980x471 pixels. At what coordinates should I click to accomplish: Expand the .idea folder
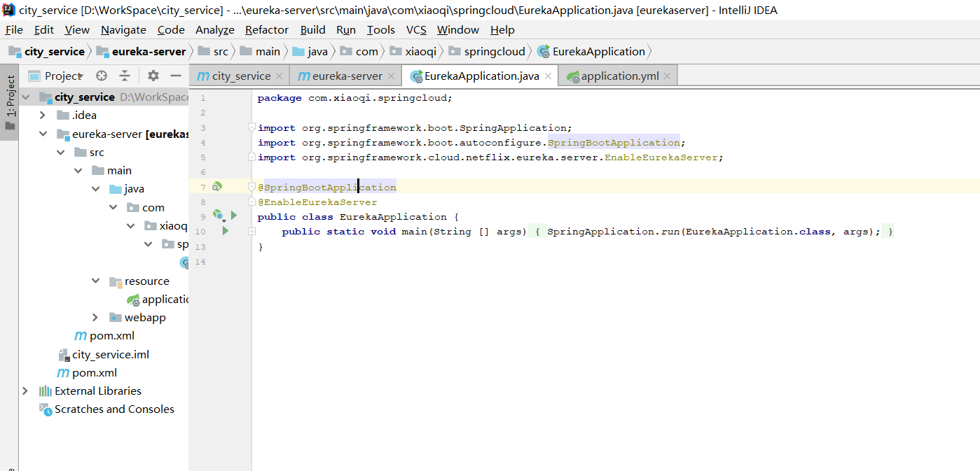(43, 115)
